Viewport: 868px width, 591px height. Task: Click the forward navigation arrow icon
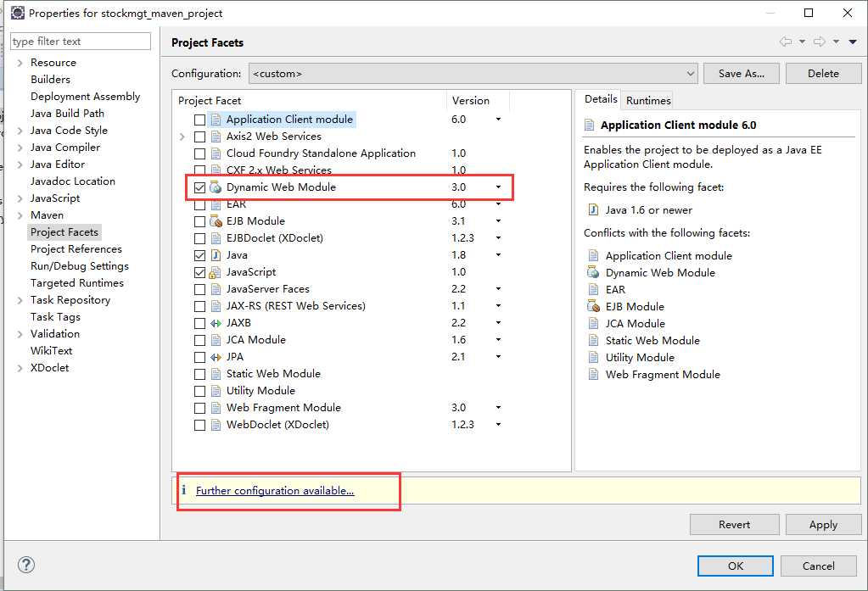click(x=819, y=42)
